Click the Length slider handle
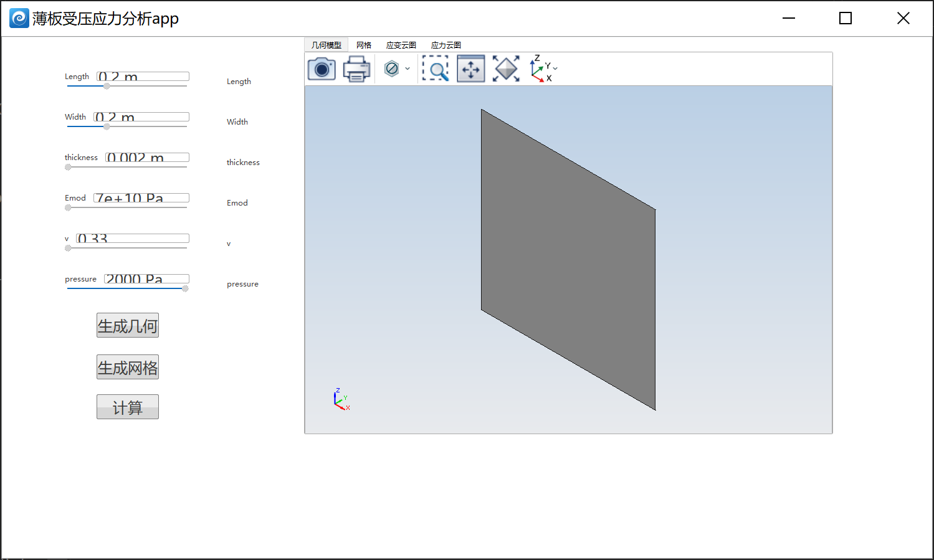The height and width of the screenshot is (560, 934). pos(107,86)
